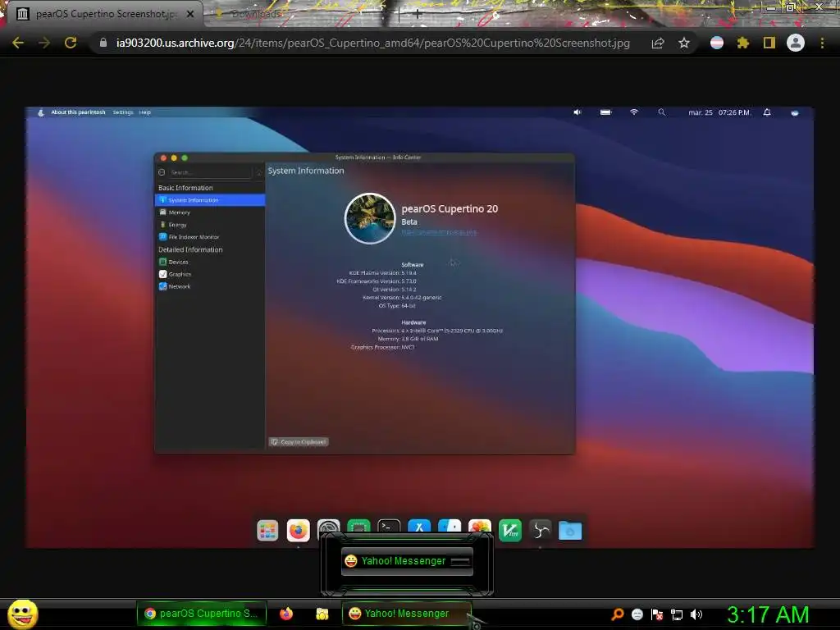Open Settings in the pearOS menu bar
This screenshot has width=840, height=630.
[123, 112]
